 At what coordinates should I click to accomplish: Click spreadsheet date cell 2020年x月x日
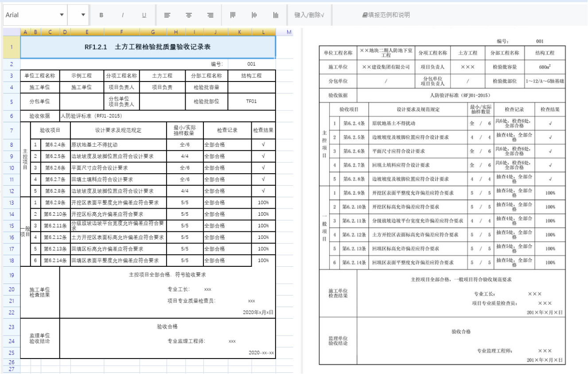pyautogui.click(x=258, y=312)
